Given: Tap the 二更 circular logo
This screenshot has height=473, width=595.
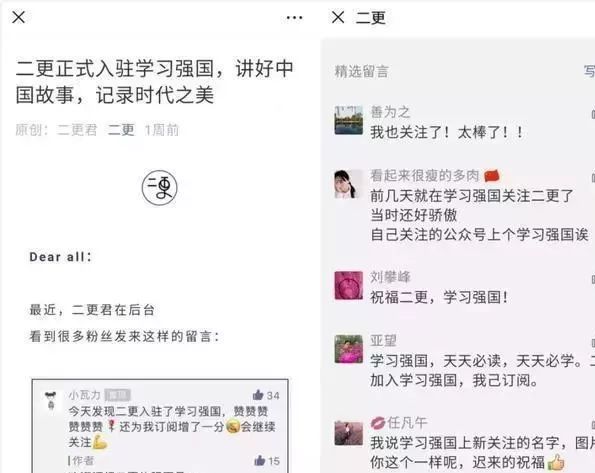Looking at the screenshot, I should pyautogui.click(x=159, y=188).
